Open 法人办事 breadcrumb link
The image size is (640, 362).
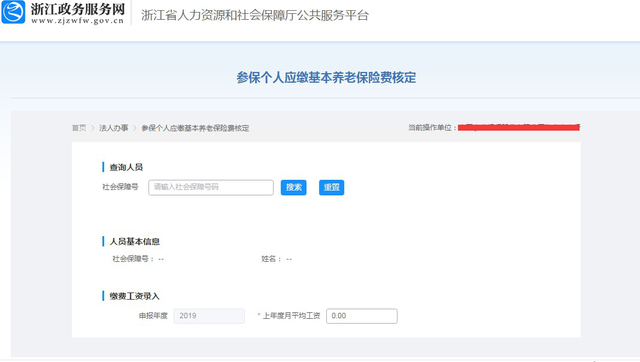pyautogui.click(x=113, y=128)
